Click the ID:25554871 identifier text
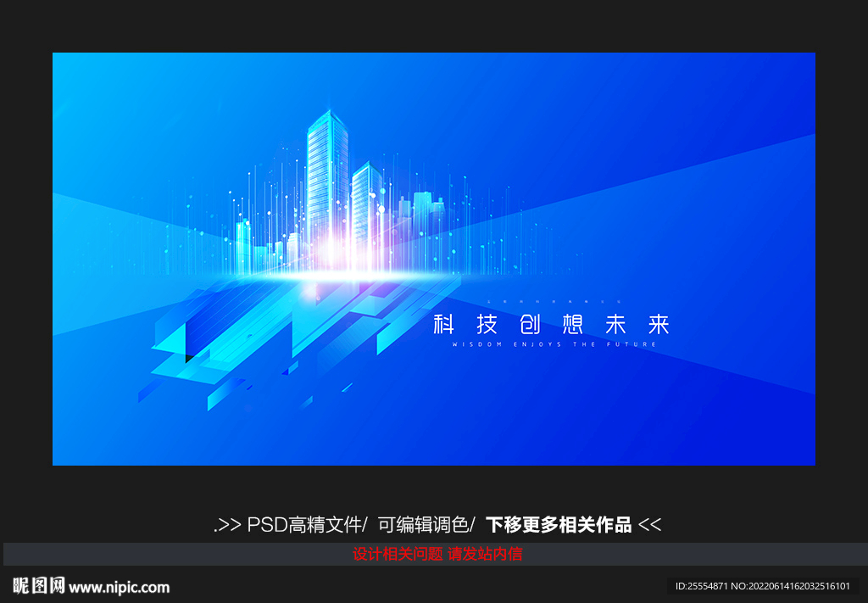 [700, 586]
